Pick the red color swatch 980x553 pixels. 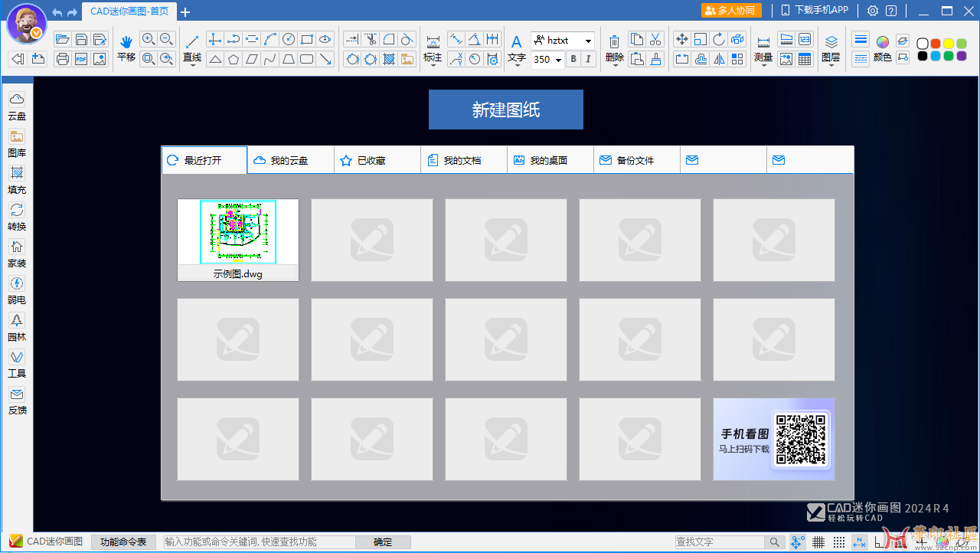click(936, 44)
